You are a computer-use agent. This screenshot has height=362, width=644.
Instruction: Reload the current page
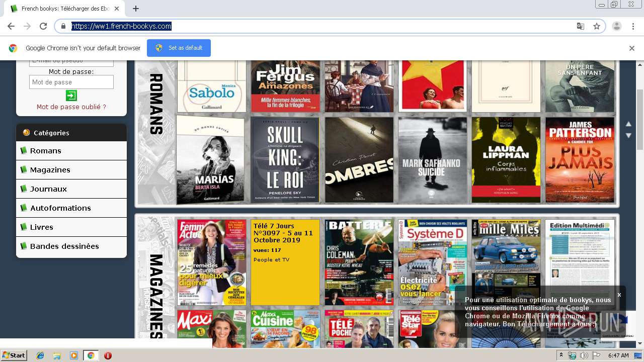tap(43, 26)
